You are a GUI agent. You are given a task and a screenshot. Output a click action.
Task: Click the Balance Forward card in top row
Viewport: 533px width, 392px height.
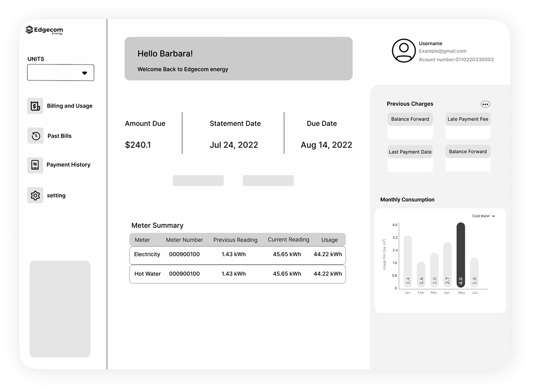(x=410, y=126)
